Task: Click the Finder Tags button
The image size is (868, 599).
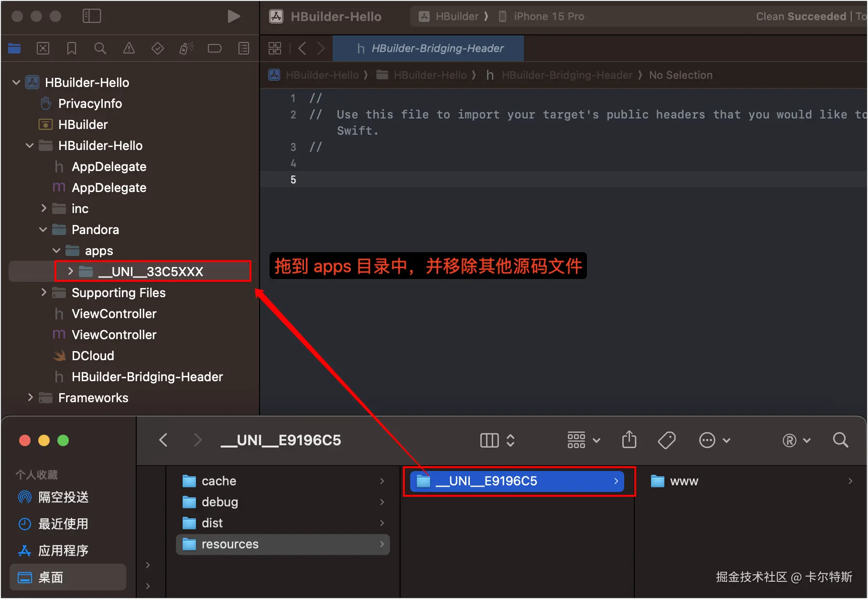Action: click(x=667, y=440)
